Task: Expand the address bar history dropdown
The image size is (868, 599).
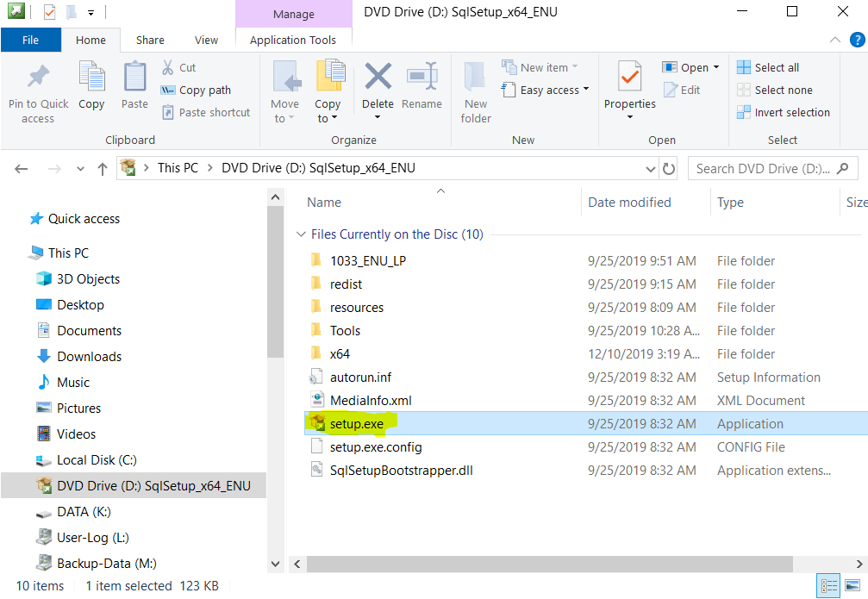Action: tap(651, 169)
